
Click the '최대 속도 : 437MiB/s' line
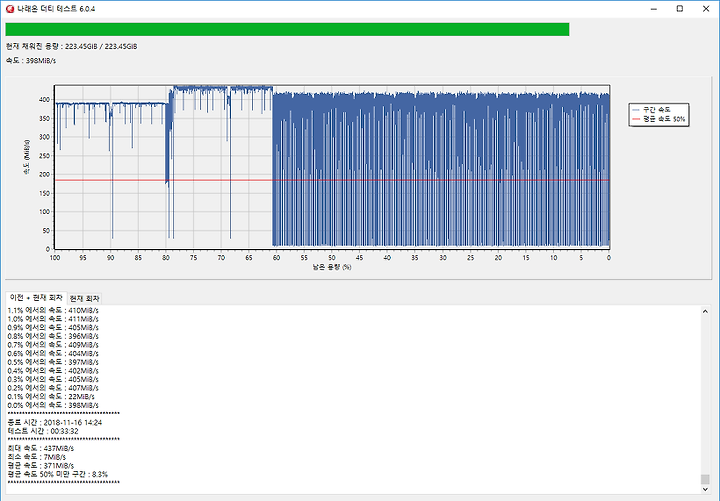point(40,448)
